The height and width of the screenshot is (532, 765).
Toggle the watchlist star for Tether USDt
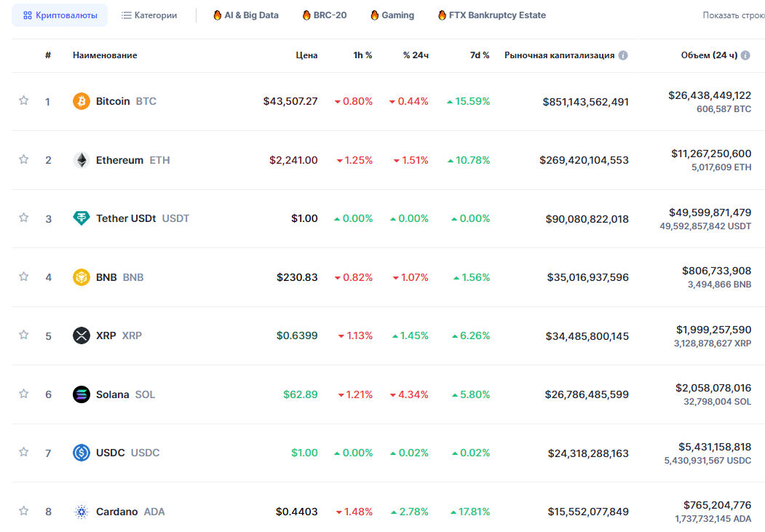(x=23, y=218)
